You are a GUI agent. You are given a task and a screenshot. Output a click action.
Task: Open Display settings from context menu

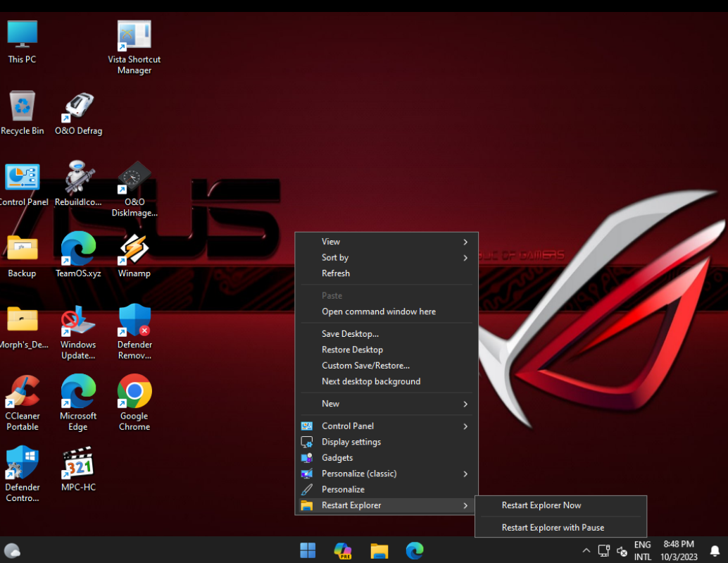[387, 442]
